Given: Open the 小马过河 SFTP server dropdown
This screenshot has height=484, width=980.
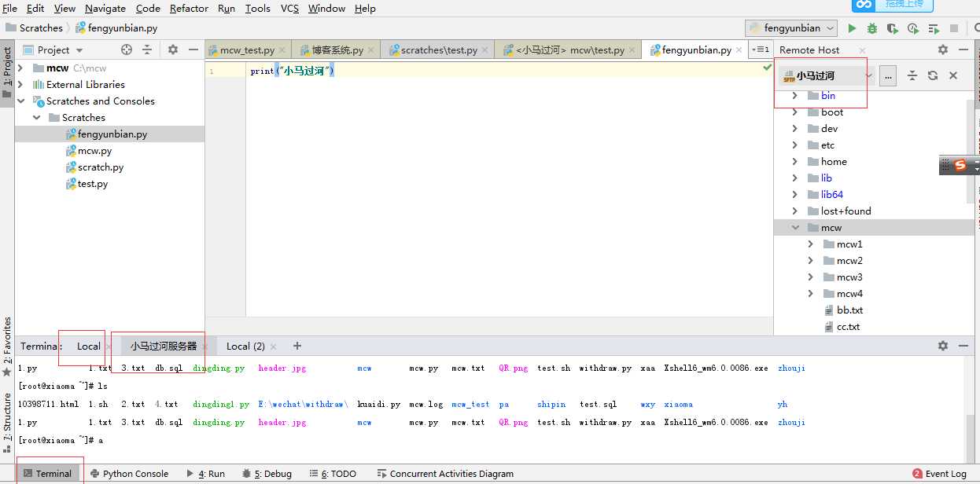Looking at the screenshot, I should tap(826, 76).
